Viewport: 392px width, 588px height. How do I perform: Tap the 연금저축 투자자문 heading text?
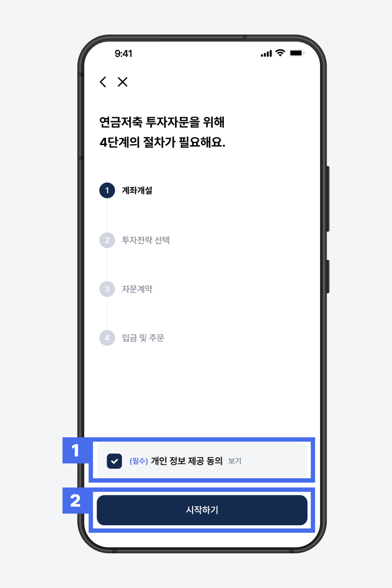[x=162, y=122]
